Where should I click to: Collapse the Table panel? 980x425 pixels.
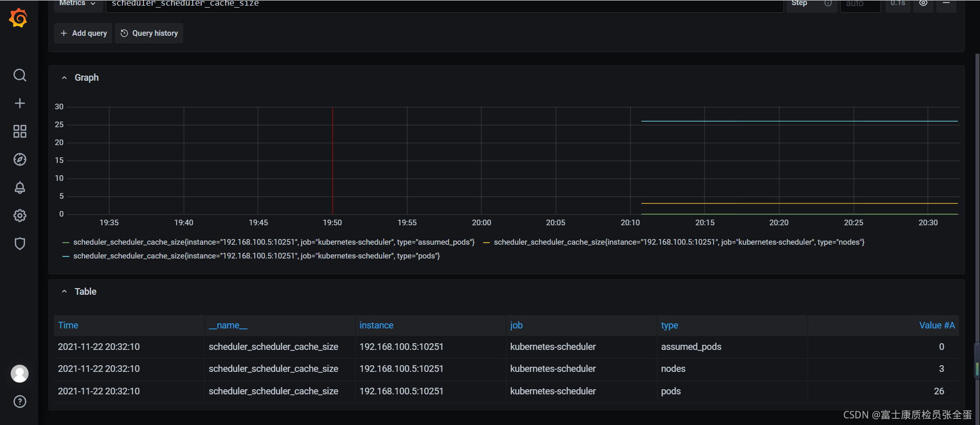[x=64, y=292]
